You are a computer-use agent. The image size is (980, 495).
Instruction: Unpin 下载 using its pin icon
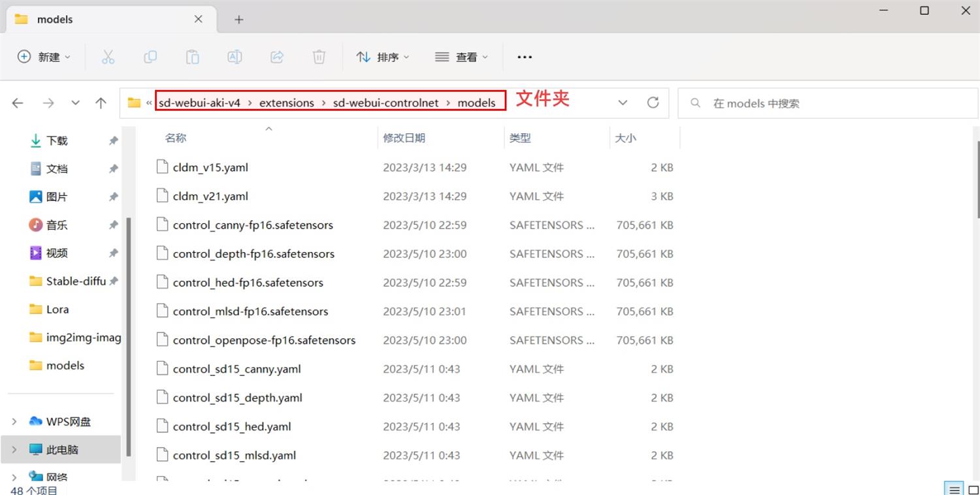[x=114, y=140]
